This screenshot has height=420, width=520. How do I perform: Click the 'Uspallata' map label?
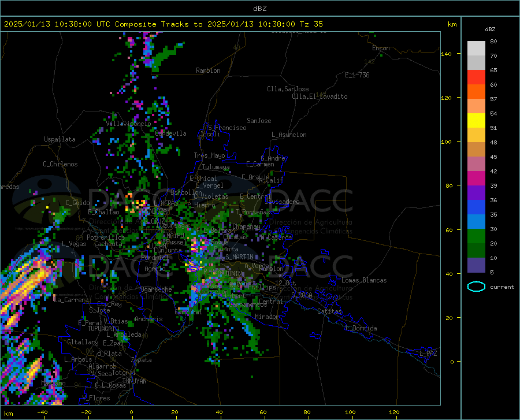click(60, 139)
